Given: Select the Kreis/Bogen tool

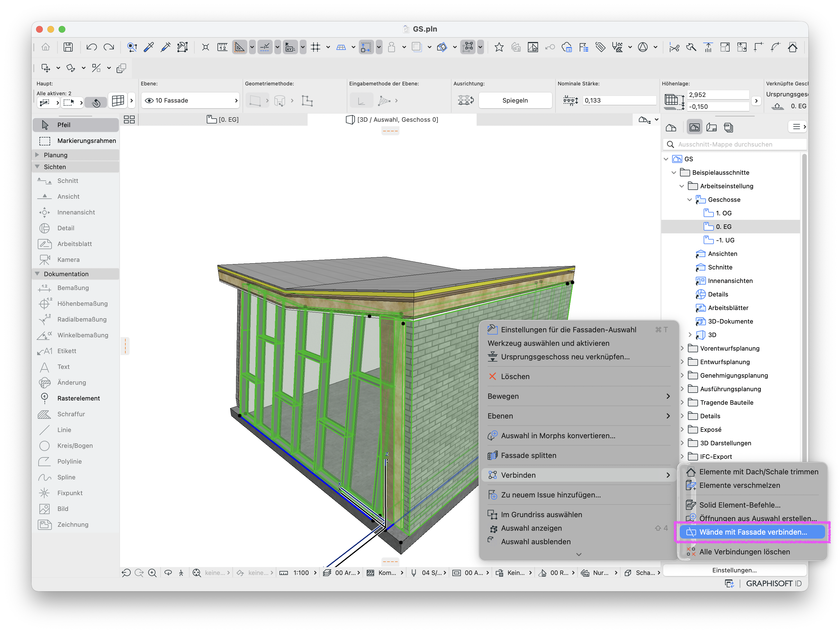Looking at the screenshot, I should (x=75, y=446).
